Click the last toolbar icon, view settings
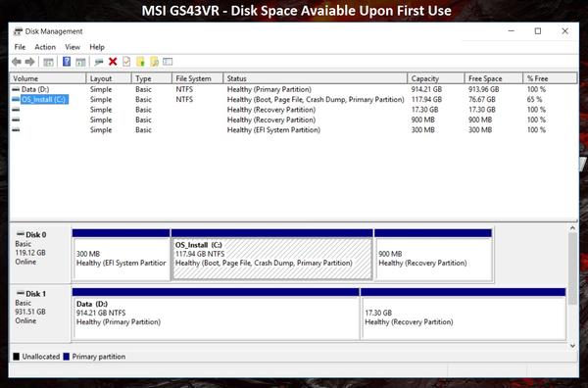This screenshot has width=588, height=388. click(168, 62)
